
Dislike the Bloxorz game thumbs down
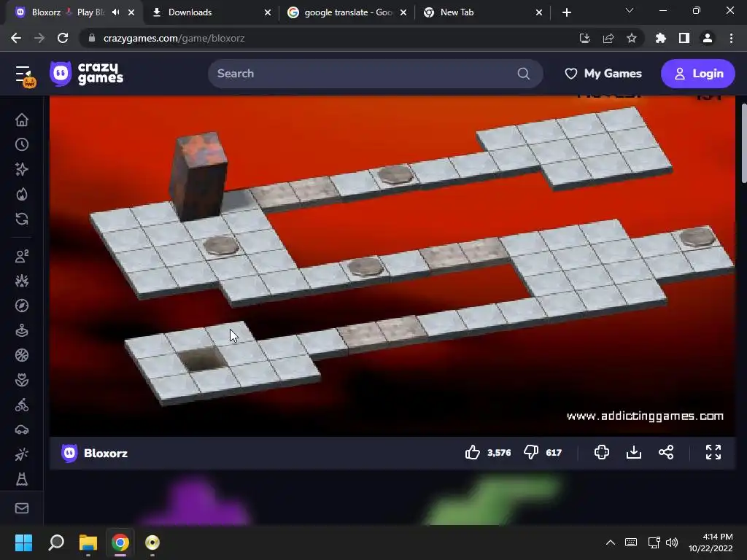point(531,452)
